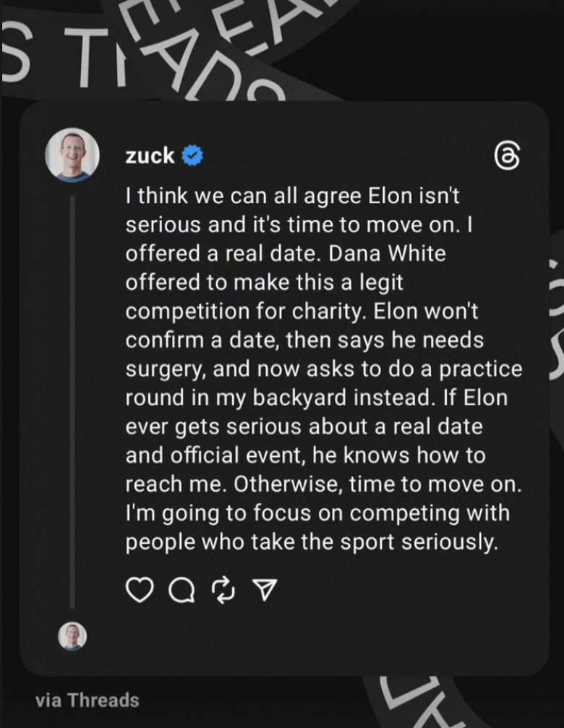
Task: Click the final line "people who take the sport seriously"
Action: click(x=312, y=542)
